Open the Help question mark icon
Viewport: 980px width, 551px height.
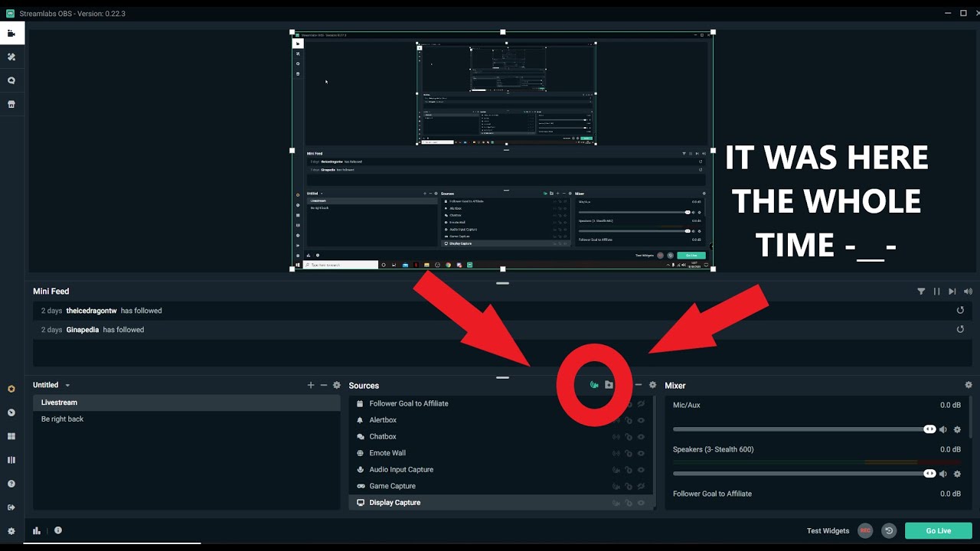[x=11, y=484]
